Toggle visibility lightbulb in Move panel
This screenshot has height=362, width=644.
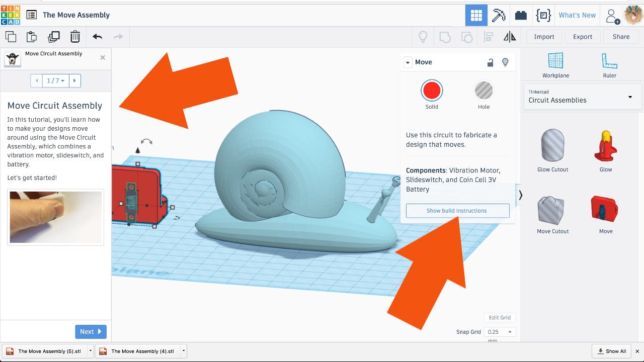pyautogui.click(x=506, y=62)
